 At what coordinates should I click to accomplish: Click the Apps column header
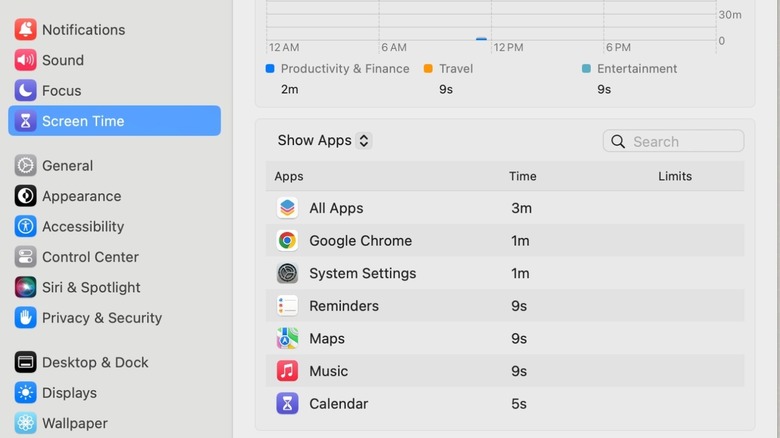pyautogui.click(x=289, y=176)
